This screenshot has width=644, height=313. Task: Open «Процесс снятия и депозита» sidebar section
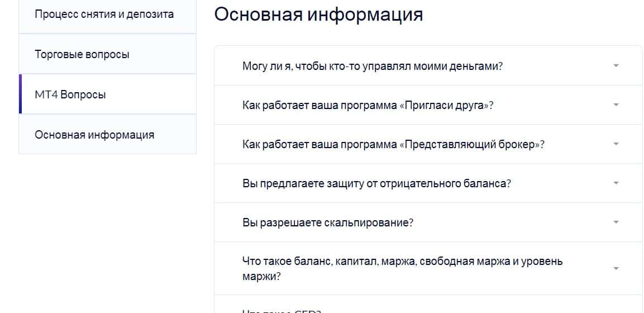[x=104, y=15]
